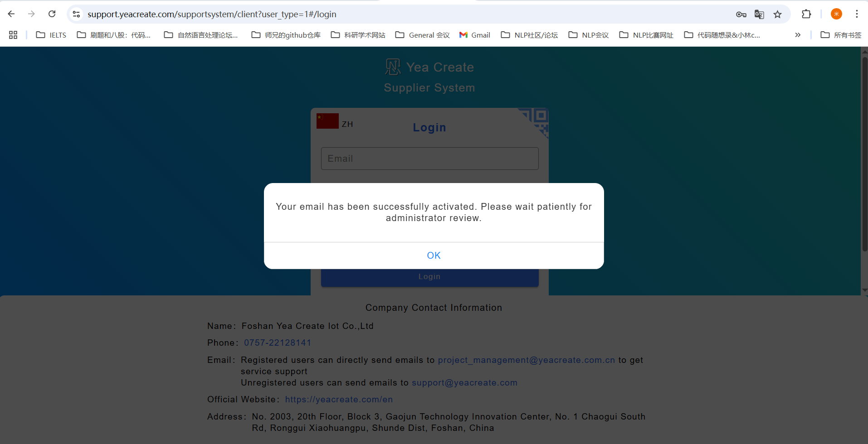The height and width of the screenshot is (444, 868).
Task: Go back using the browser back arrow
Action: click(11, 14)
